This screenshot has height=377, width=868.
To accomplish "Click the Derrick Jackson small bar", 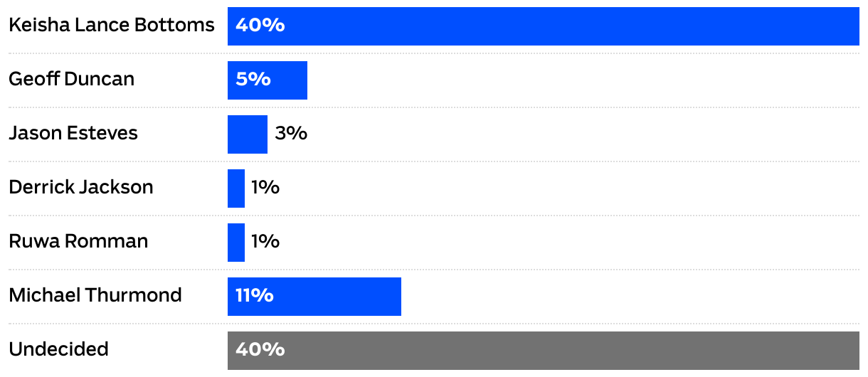I will (236, 188).
